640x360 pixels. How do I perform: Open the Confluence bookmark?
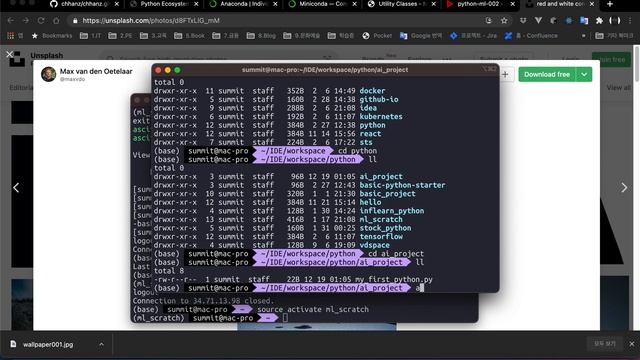531,36
